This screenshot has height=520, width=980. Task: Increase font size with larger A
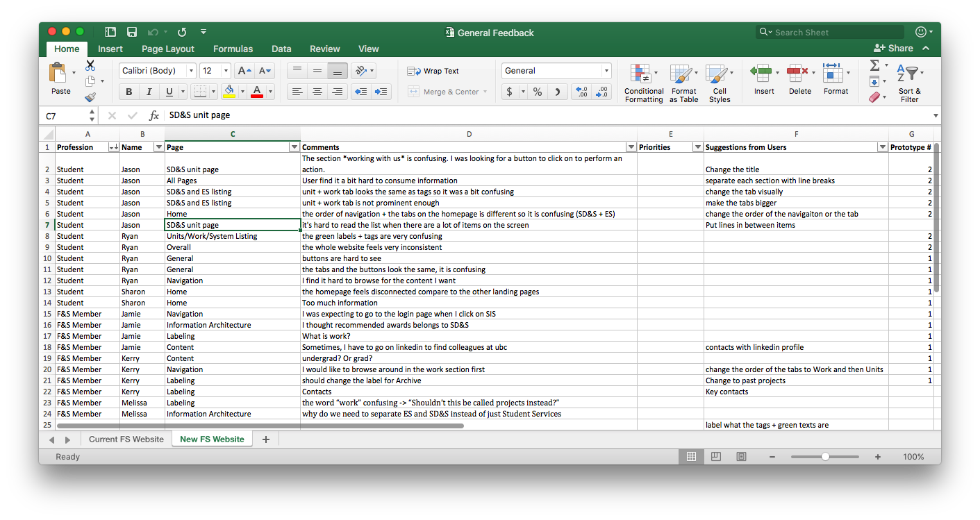pos(243,71)
